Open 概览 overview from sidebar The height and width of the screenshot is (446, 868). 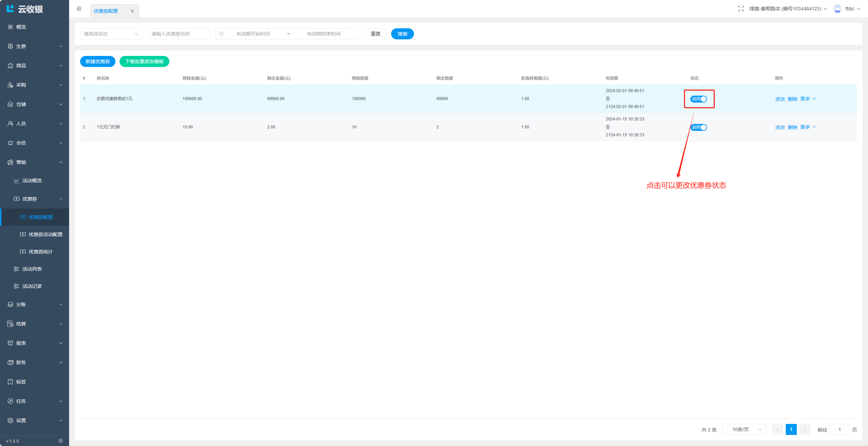(x=21, y=27)
